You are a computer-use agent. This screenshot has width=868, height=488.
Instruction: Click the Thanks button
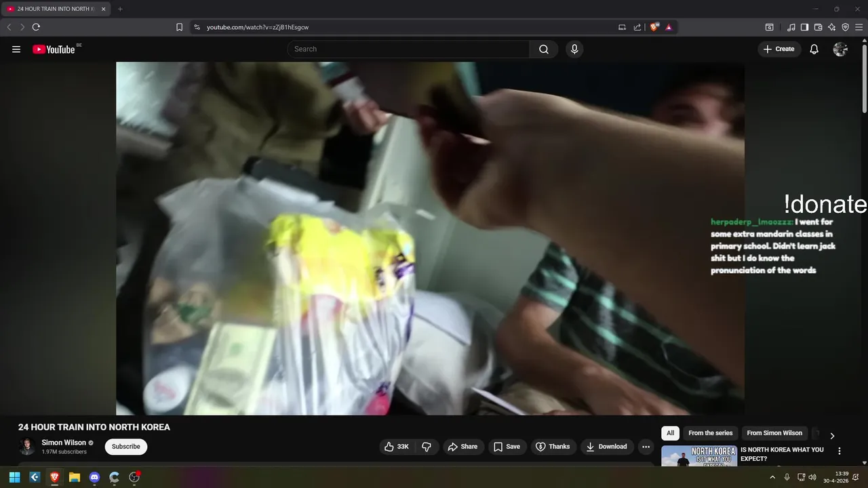coord(553,447)
